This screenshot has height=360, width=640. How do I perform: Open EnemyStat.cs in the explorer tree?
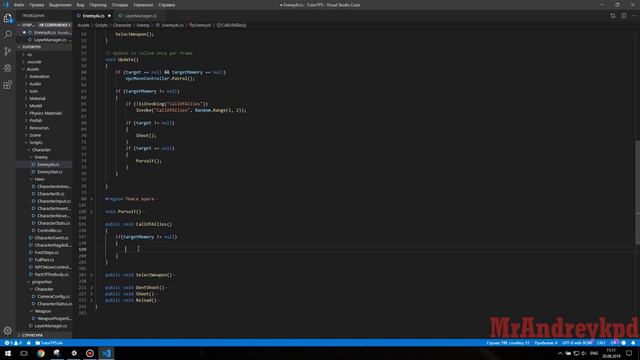(x=49, y=172)
